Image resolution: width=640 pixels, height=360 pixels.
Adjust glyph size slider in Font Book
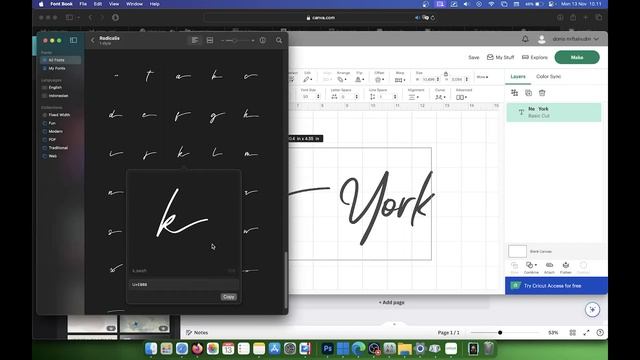point(235,40)
